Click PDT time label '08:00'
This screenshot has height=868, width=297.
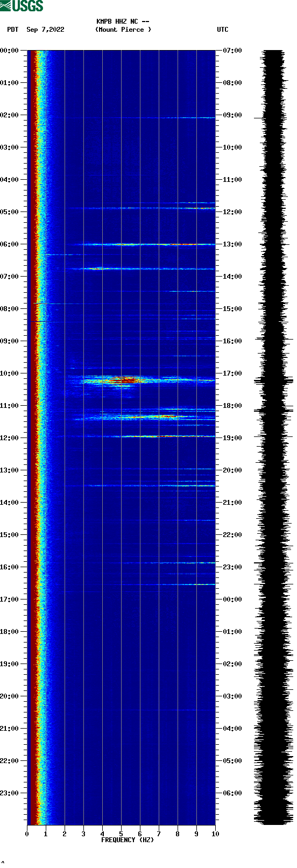9,309
